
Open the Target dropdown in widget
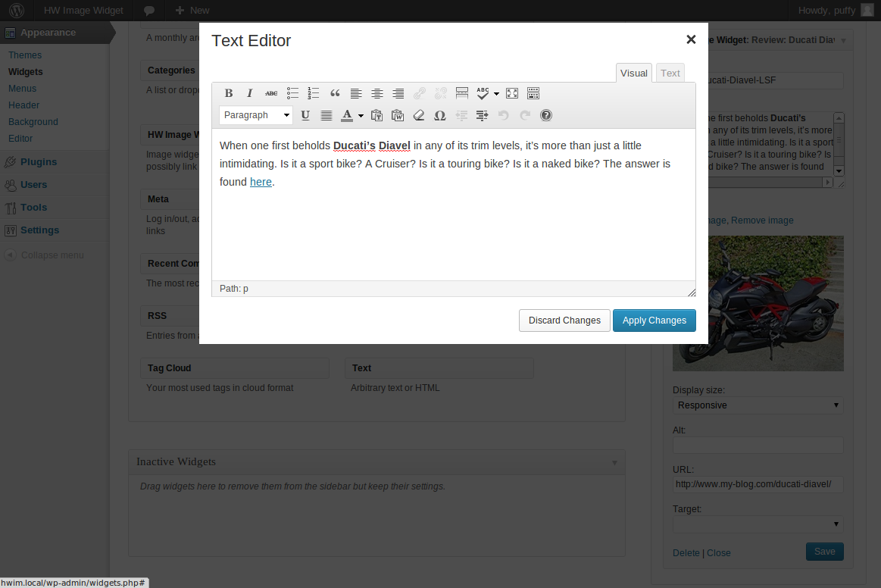click(x=758, y=524)
